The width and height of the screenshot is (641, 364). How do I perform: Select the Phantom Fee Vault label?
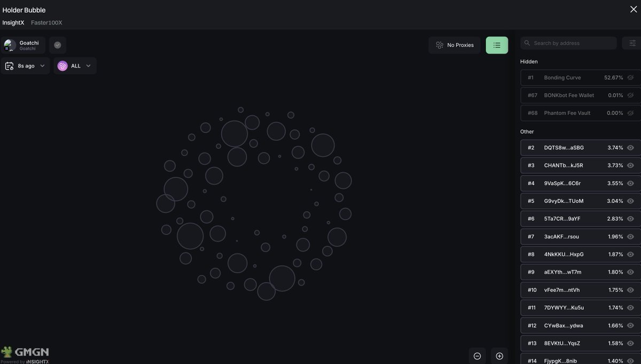[567, 113]
